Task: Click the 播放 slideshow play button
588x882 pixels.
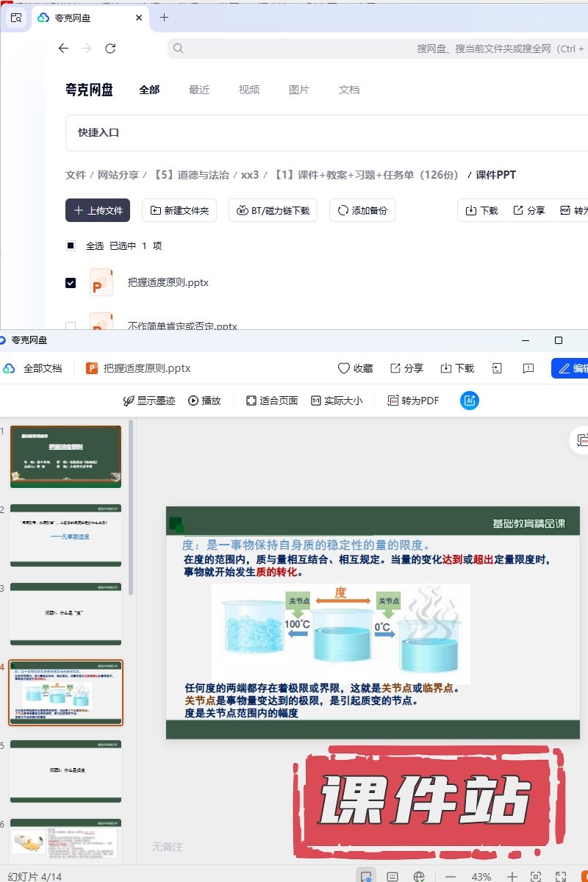Action: 204,401
